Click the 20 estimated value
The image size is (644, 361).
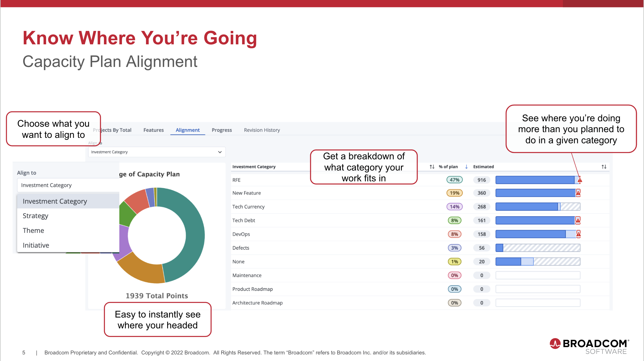tap(482, 261)
